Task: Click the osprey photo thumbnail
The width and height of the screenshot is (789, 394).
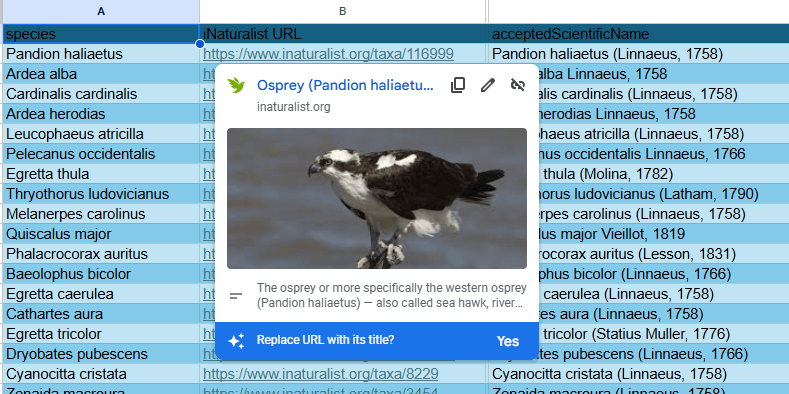Action: 377,198
